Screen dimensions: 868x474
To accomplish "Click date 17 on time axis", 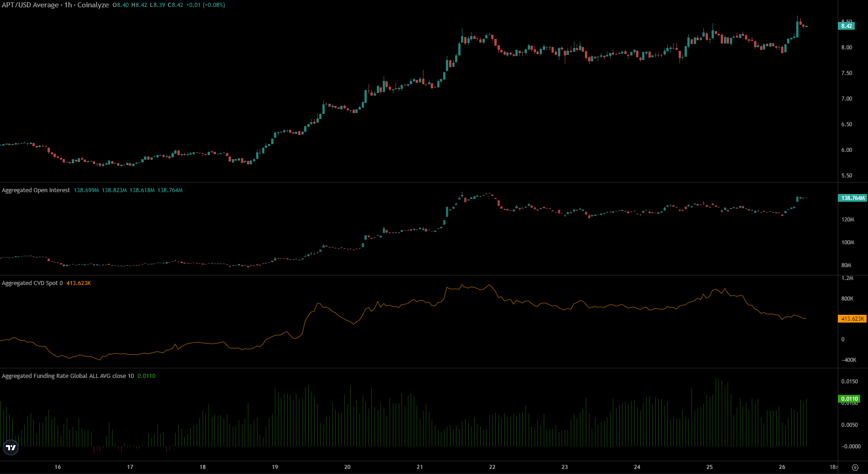I will point(130,467).
